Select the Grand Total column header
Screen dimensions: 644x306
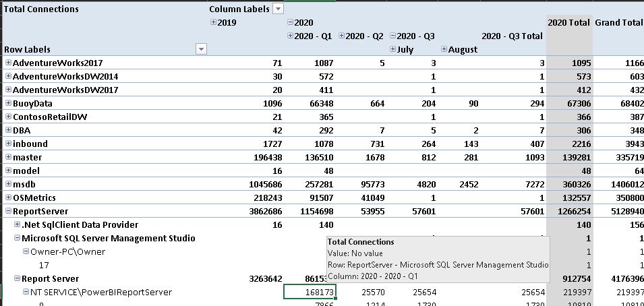click(x=618, y=22)
